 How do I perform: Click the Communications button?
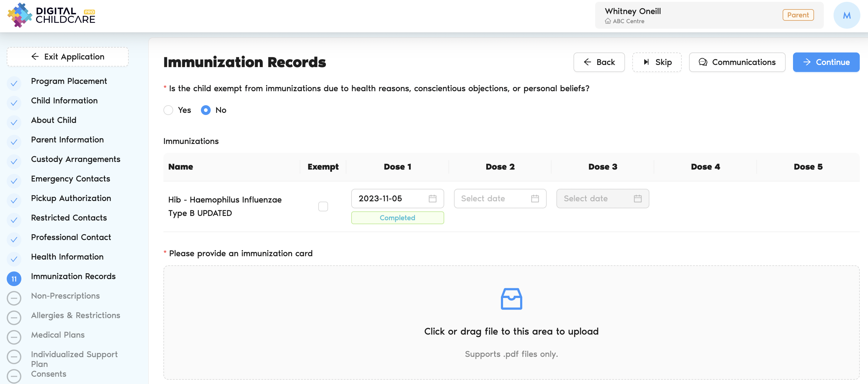point(737,62)
